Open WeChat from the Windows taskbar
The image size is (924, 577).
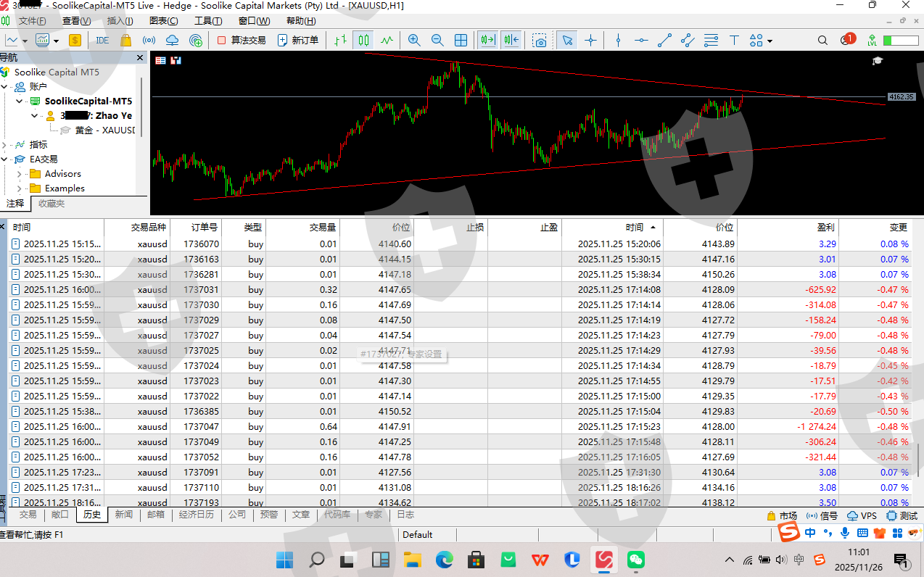pos(635,560)
